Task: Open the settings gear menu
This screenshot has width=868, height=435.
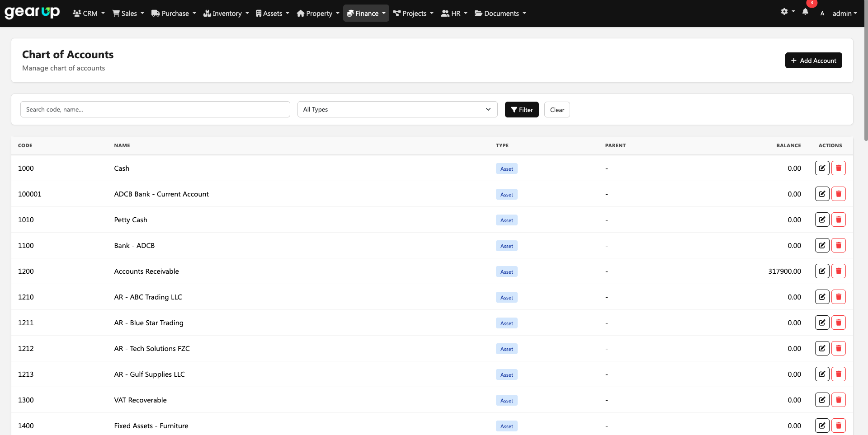Action: coord(786,12)
